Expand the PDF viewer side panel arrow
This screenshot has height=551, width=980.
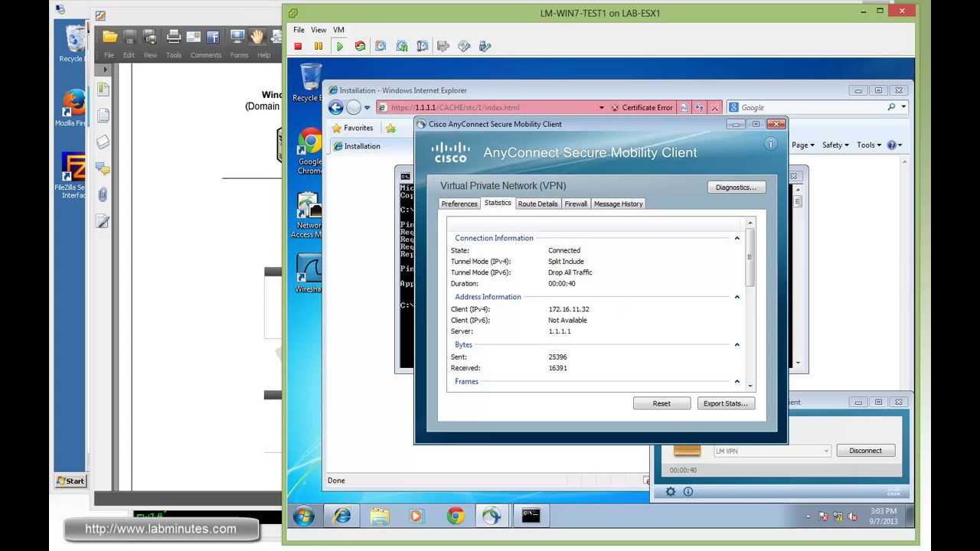pos(105,69)
